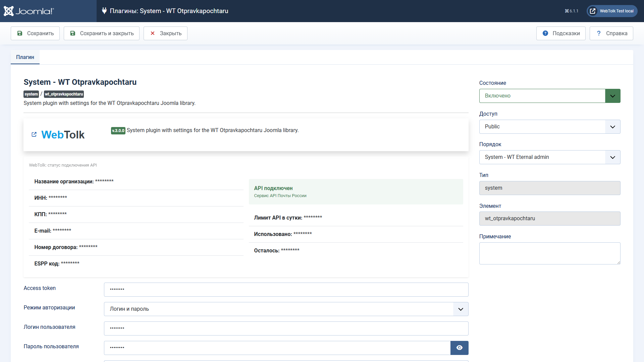Image resolution: width=644 pixels, height=362 pixels.
Task: Click the wt_otpravkapochtaru element badge
Action: [64, 94]
